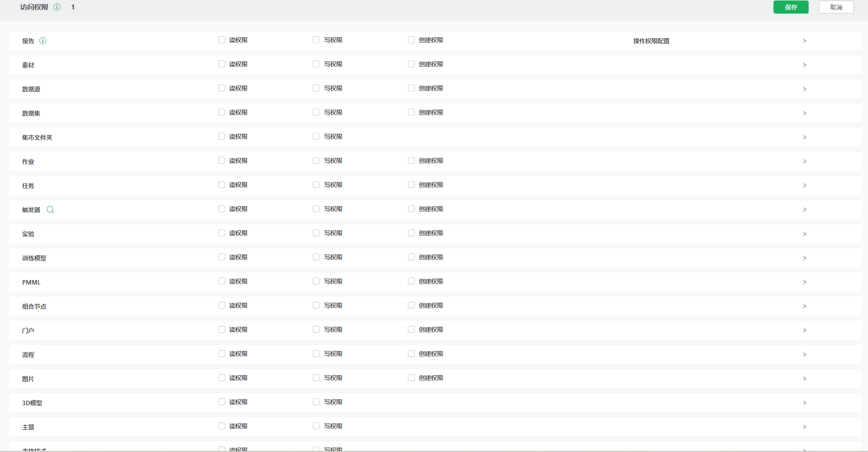The width and height of the screenshot is (868, 452).
Task: Enable 写权限 for 主题
Action: point(316,426)
